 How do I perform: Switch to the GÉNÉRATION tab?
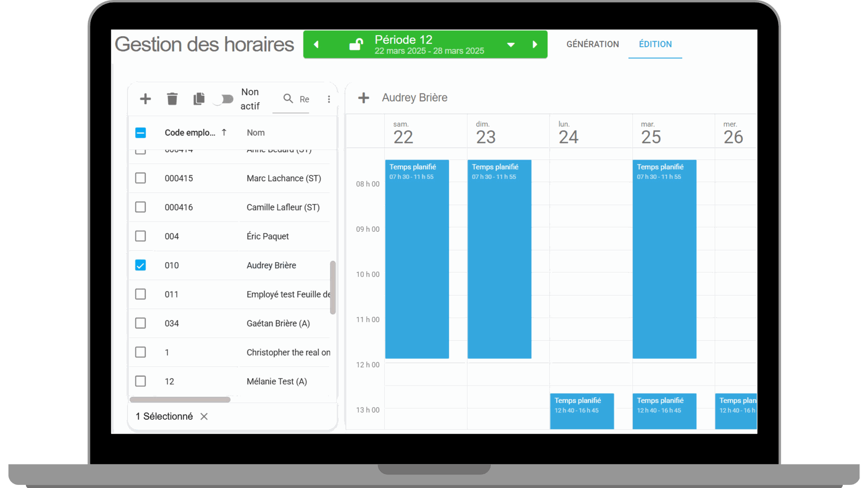(x=592, y=44)
